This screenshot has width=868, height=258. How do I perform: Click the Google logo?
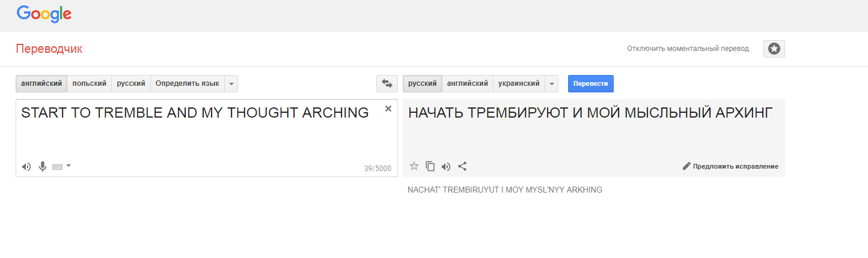(x=44, y=13)
